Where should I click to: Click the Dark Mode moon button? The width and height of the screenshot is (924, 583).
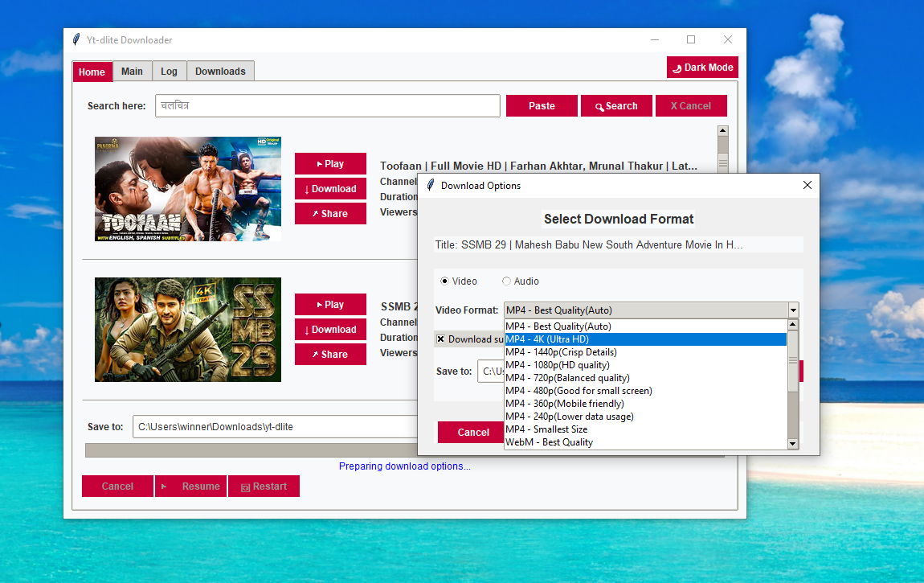click(702, 68)
